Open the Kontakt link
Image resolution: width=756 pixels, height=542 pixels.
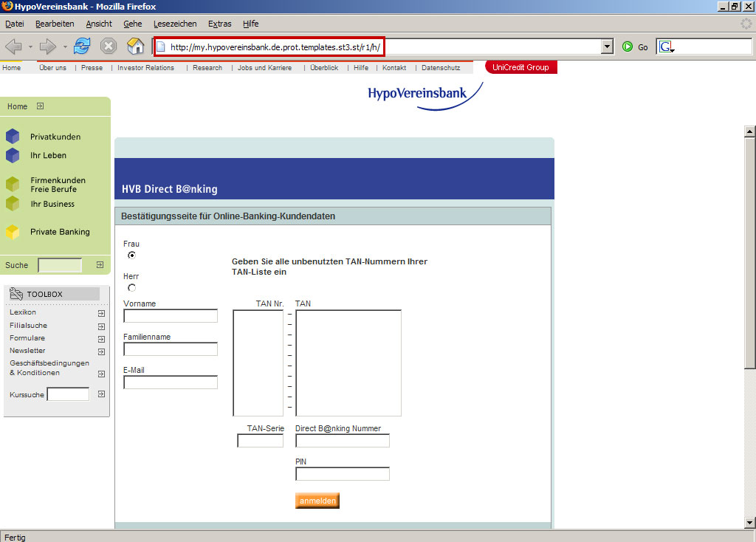pyautogui.click(x=394, y=67)
